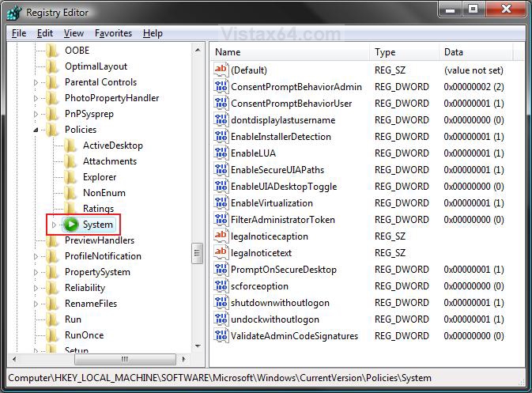Select the Run key
532x393 pixels.
click(x=73, y=319)
